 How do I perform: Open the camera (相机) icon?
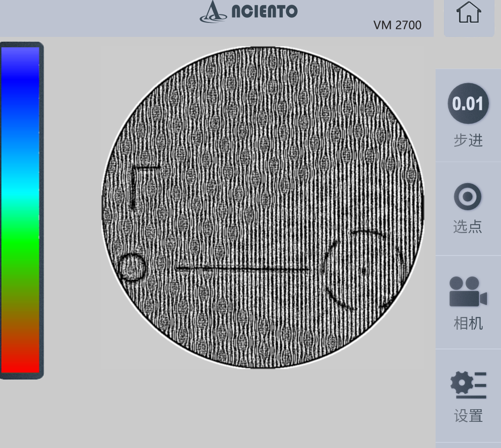click(x=467, y=292)
